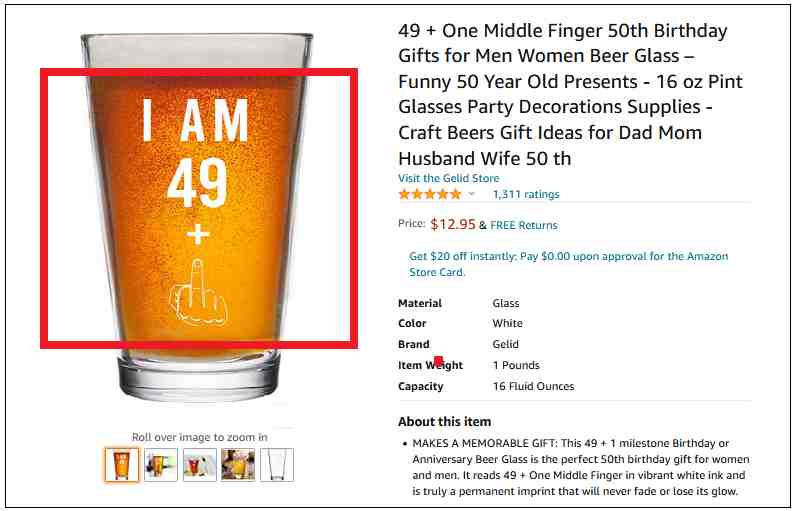
Task: Open the FREE Returns link
Action: (x=523, y=225)
